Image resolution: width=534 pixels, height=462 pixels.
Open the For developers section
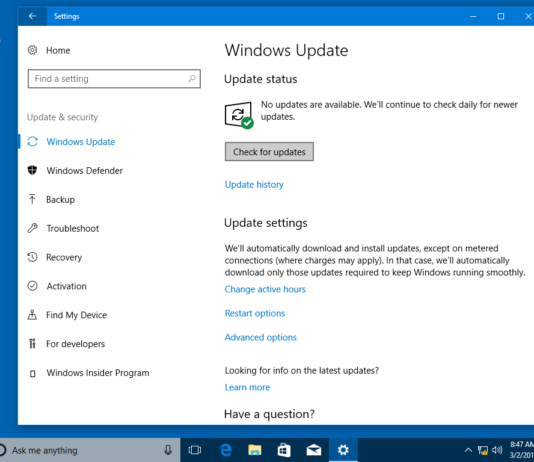pyautogui.click(x=76, y=344)
